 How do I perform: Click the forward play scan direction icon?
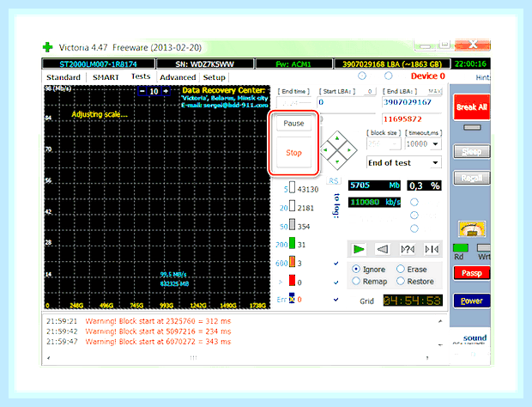(x=359, y=250)
